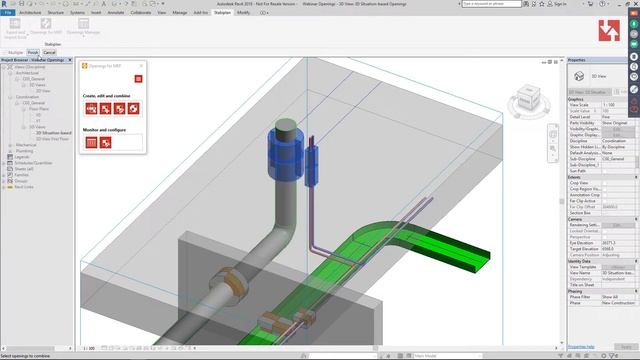The height and width of the screenshot is (360, 640).
Task: Click the keyword search input field
Action: point(492,4)
